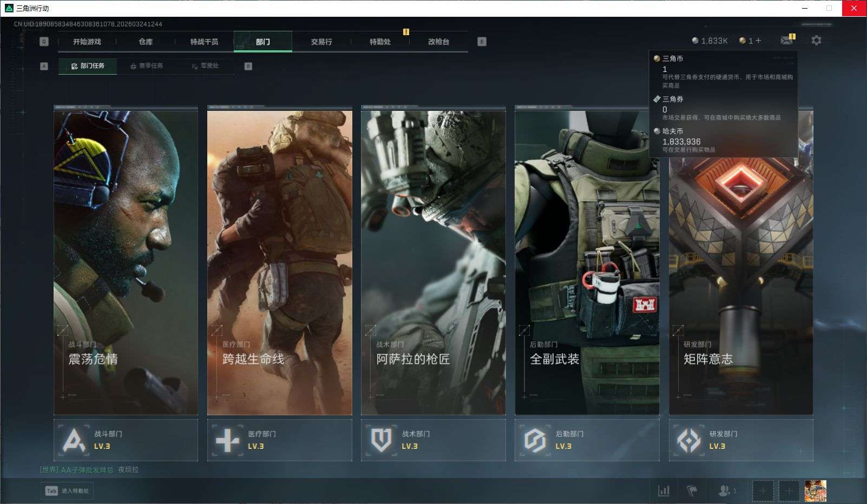
Task: Open the 改枪台 tab
Action: (438, 42)
